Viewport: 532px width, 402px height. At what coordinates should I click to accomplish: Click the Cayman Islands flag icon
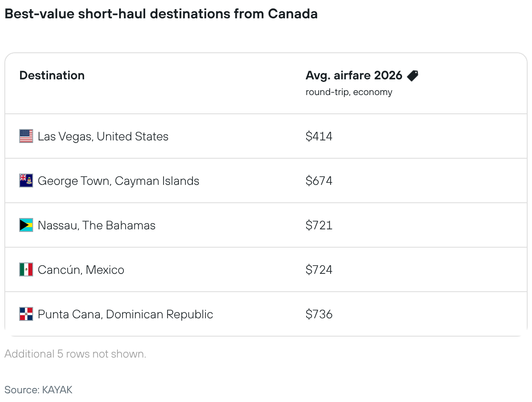coord(26,181)
